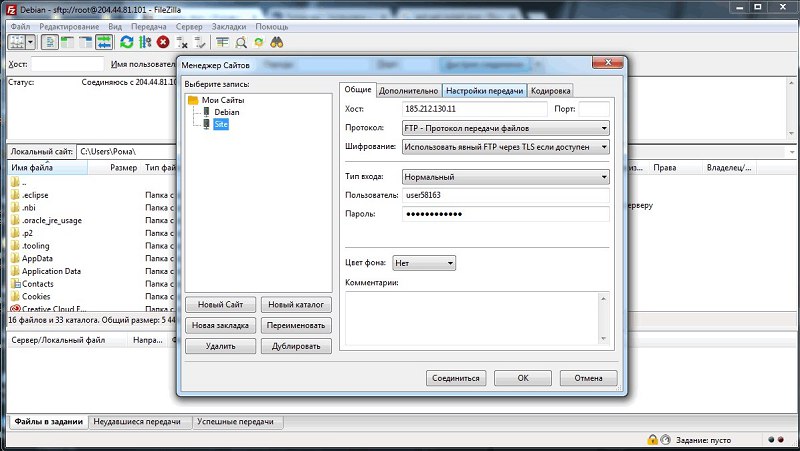Click the Дублировать button
The image size is (800, 451).
pyautogui.click(x=296, y=346)
